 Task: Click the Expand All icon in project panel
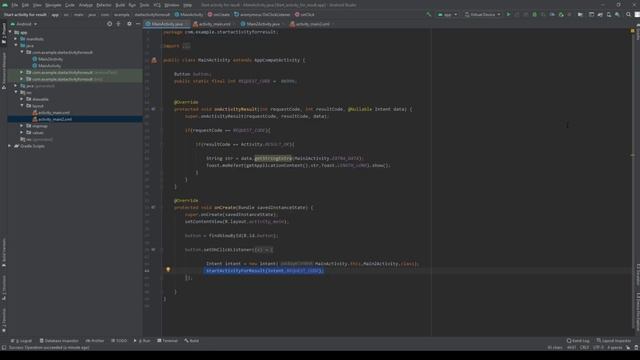coord(118,24)
